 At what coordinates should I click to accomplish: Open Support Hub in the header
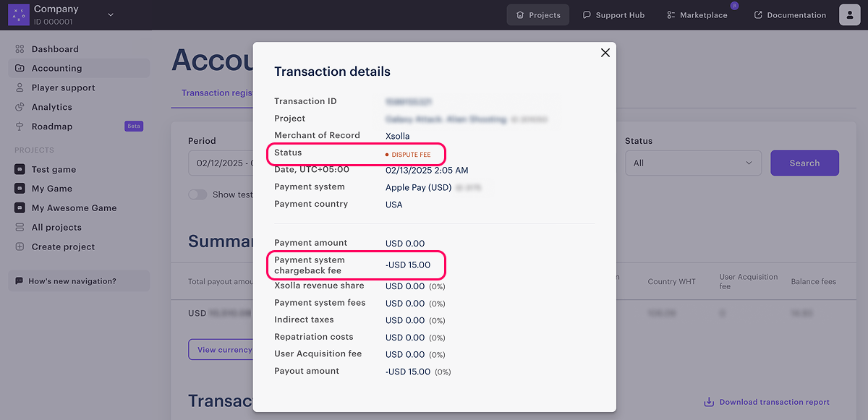(x=613, y=15)
